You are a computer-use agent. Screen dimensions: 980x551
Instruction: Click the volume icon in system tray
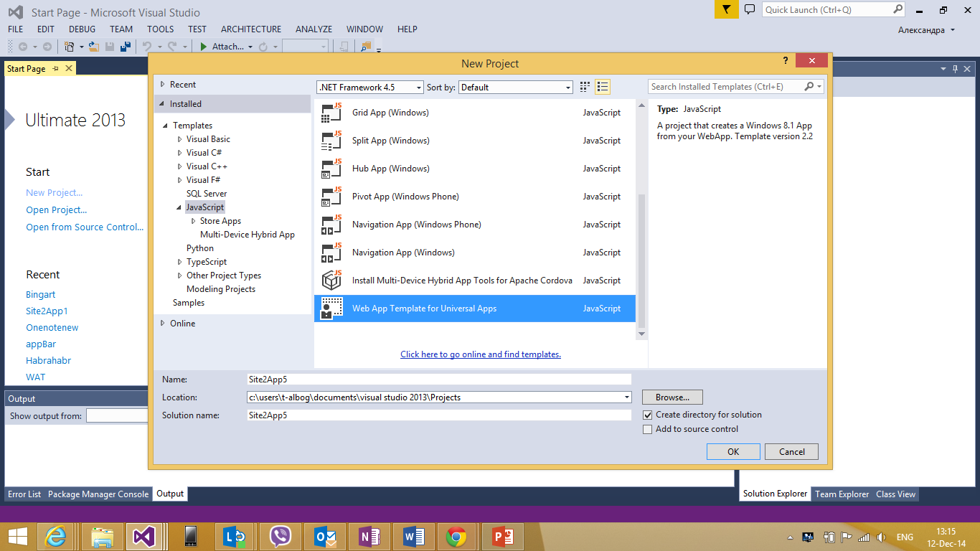(881, 537)
